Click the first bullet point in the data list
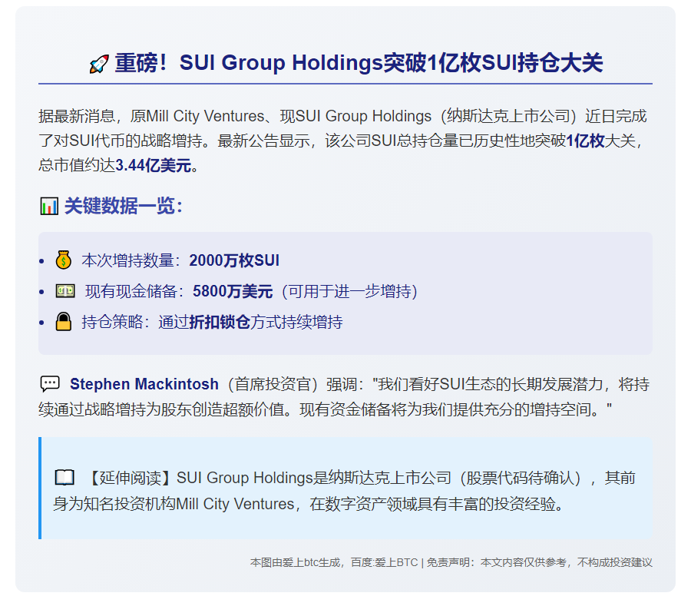The image size is (691, 616). click(41, 261)
